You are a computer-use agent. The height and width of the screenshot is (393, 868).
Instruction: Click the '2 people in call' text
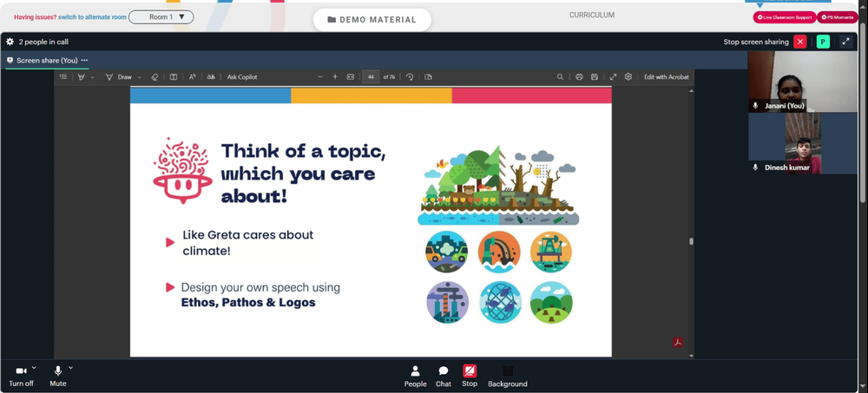[43, 42]
